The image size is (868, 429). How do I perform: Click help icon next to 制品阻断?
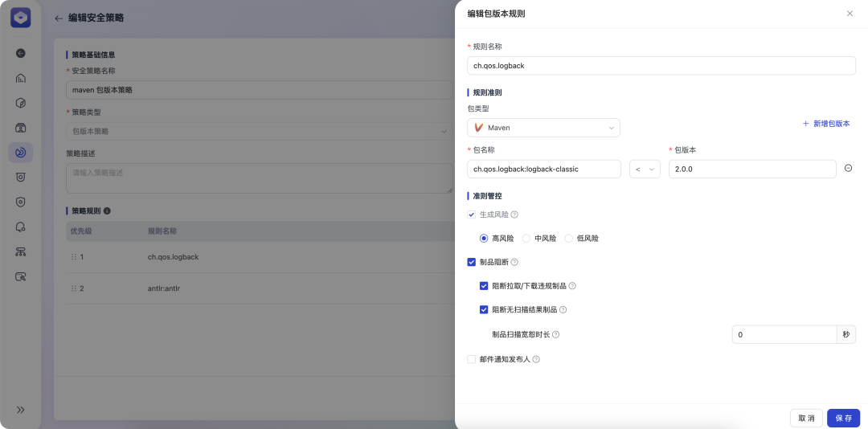pos(514,262)
